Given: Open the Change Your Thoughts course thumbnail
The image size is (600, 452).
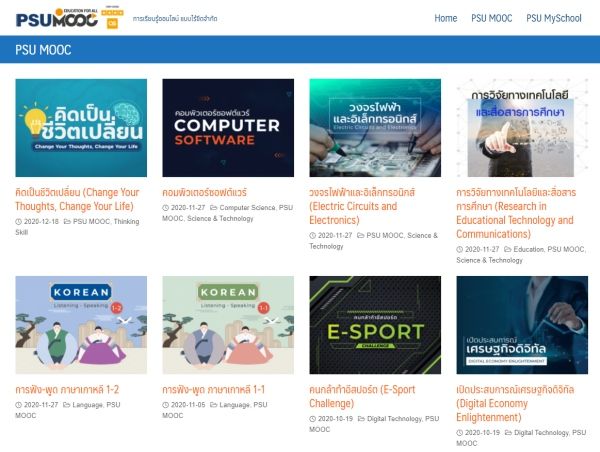Looking at the screenshot, I should pos(81,127).
